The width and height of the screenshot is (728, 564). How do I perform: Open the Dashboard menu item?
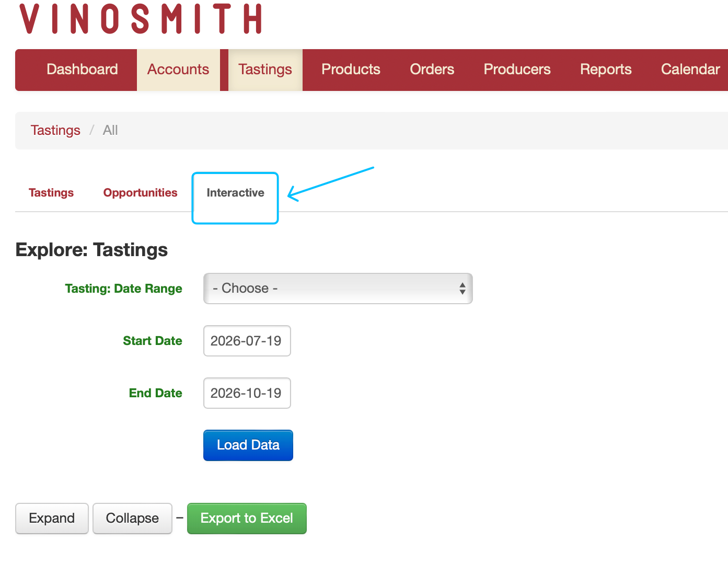(82, 70)
